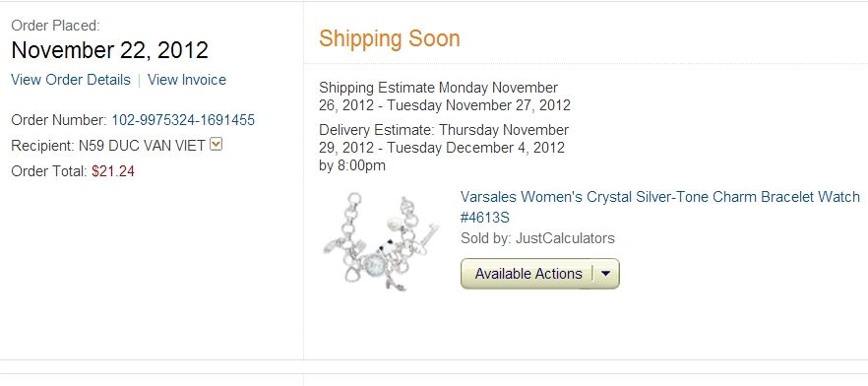
Task: Expand the recipient address dropdown icon
Action: (217, 145)
